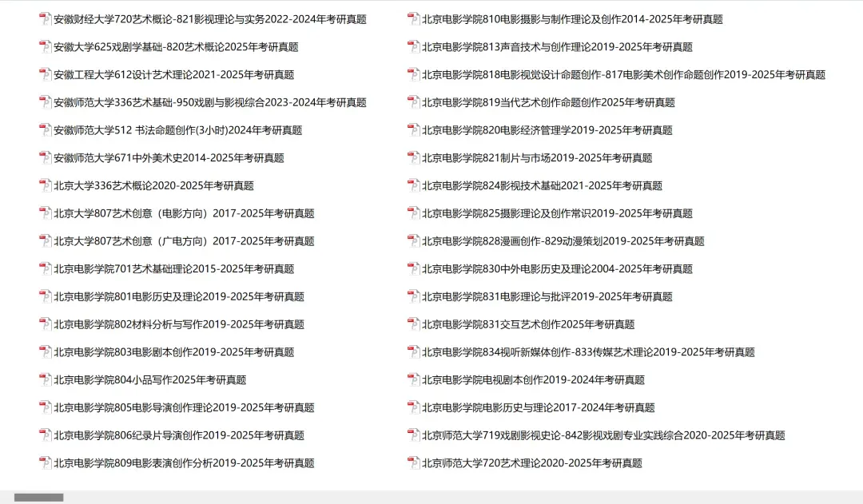Viewport: 863px width, 504px height.
Task: Click PDF icon of 北京电影学院802材料分析与写作 file
Action: [x=45, y=324]
